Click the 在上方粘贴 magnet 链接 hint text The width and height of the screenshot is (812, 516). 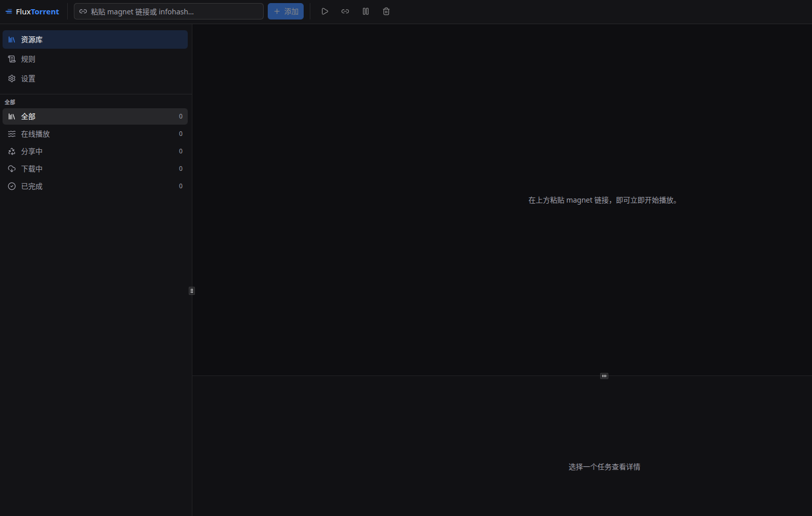(x=604, y=200)
